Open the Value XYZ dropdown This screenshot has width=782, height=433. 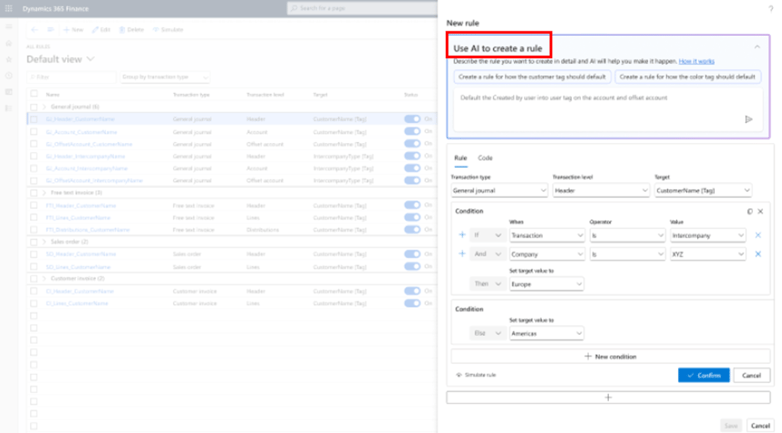[708, 254]
